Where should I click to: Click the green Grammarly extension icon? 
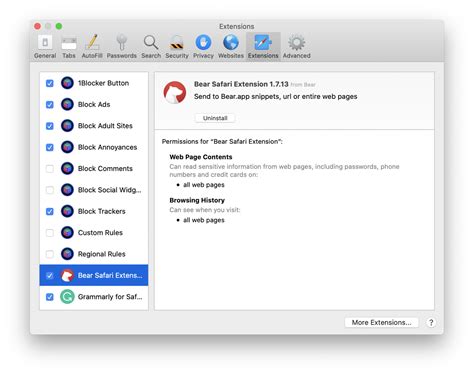pyautogui.click(x=67, y=297)
